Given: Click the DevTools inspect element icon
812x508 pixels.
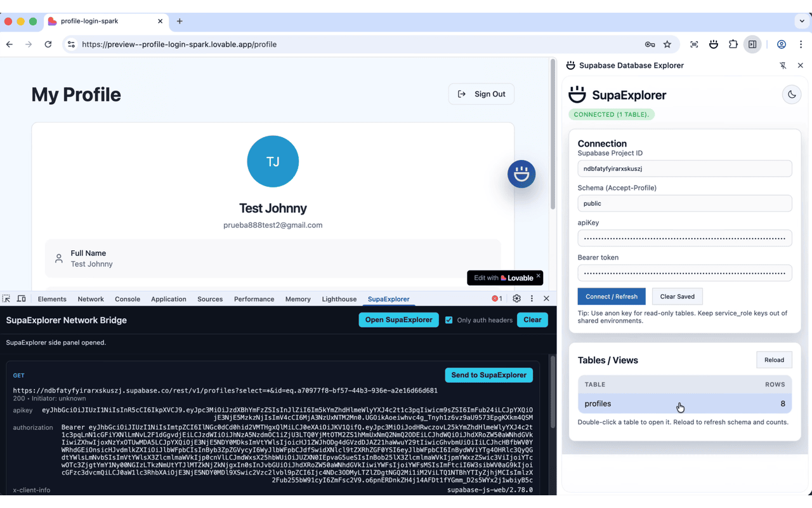Looking at the screenshot, I should 6,298.
